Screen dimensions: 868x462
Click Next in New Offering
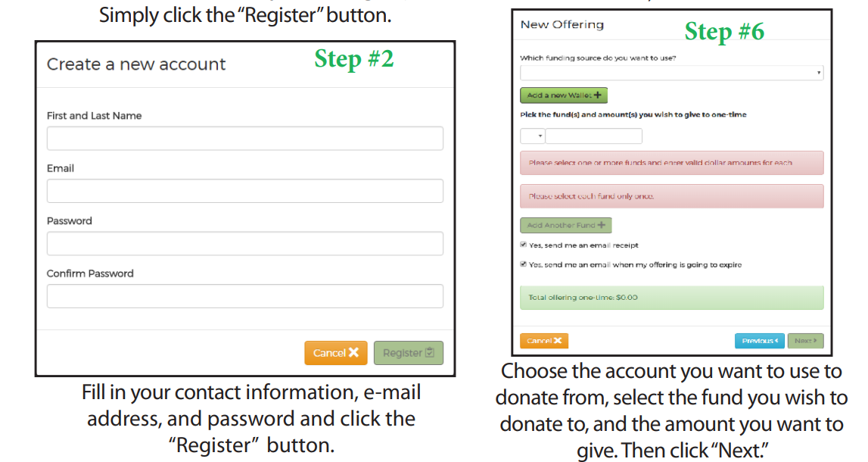[805, 341]
